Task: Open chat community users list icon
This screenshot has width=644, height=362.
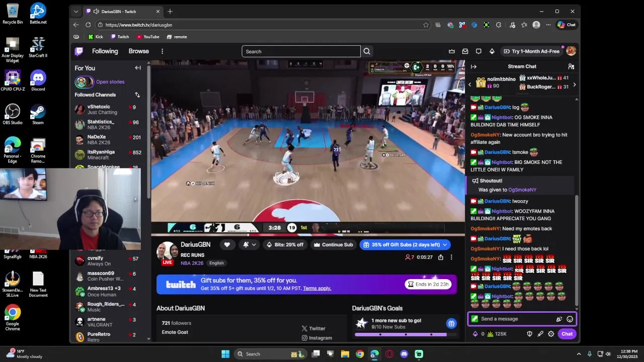Action: (571, 66)
